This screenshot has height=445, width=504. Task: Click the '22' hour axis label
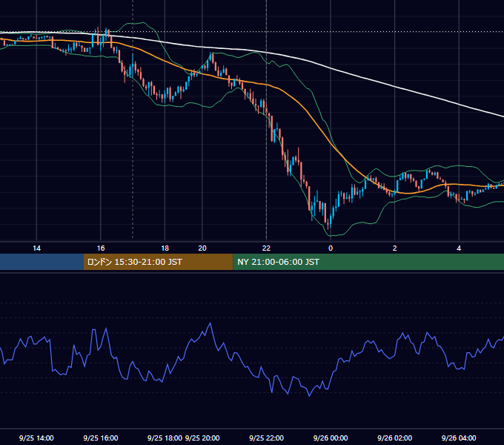tap(266, 248)
